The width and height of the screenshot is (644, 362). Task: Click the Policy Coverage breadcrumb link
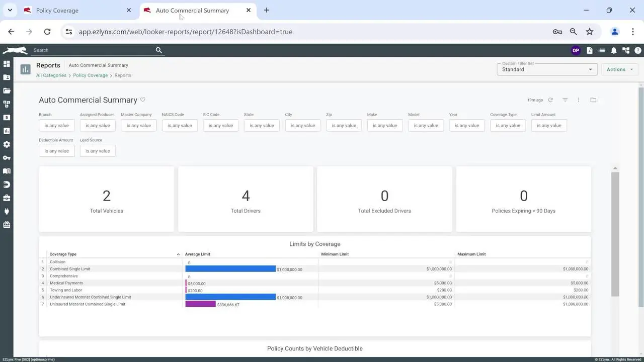[90, 75]
